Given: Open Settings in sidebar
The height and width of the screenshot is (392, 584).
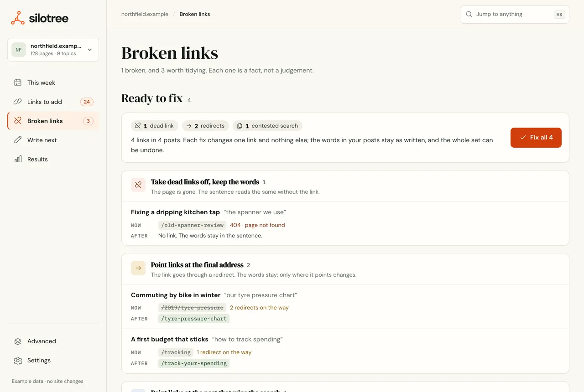Looking at the screenshot, I should point(53,360).
